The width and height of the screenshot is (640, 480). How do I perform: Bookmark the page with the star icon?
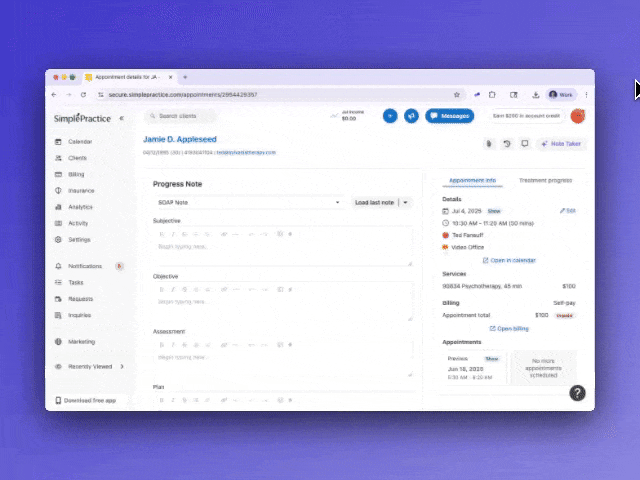[457, 95]
